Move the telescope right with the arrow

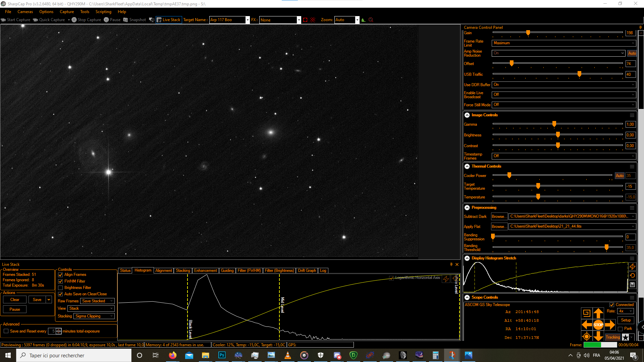pos(610,324)
